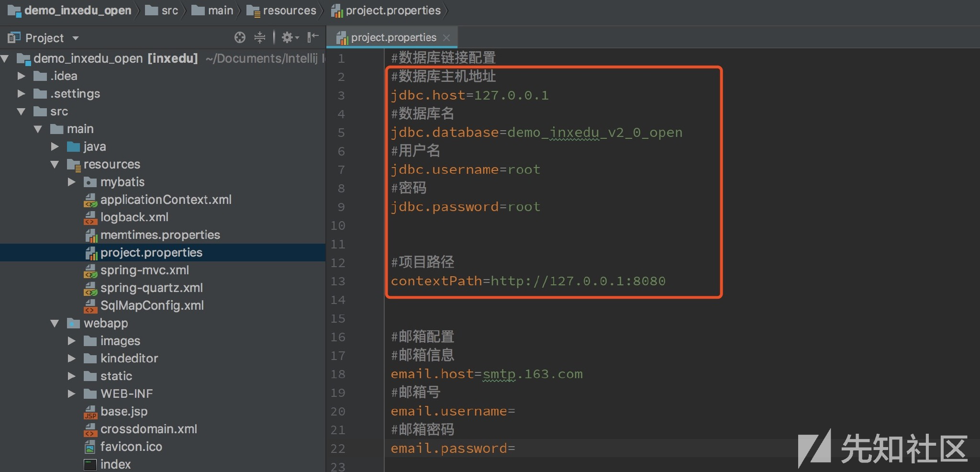980x472 pixels.
Task: Expand the WEB-INF folder
Action: (72, 394)
